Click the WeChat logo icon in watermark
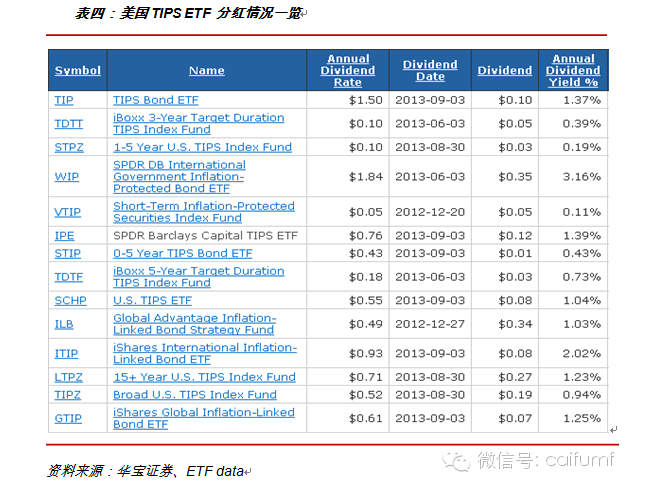Viewport: 658px width, 490px height. pyautogui.click(x=459, y=460)
